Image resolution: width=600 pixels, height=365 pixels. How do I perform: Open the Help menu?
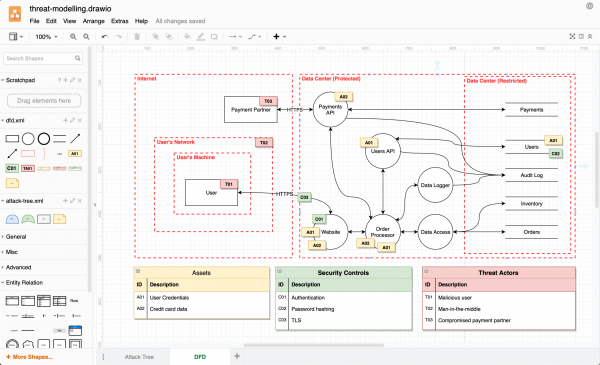pyautogui.click(x=141, y=21)
